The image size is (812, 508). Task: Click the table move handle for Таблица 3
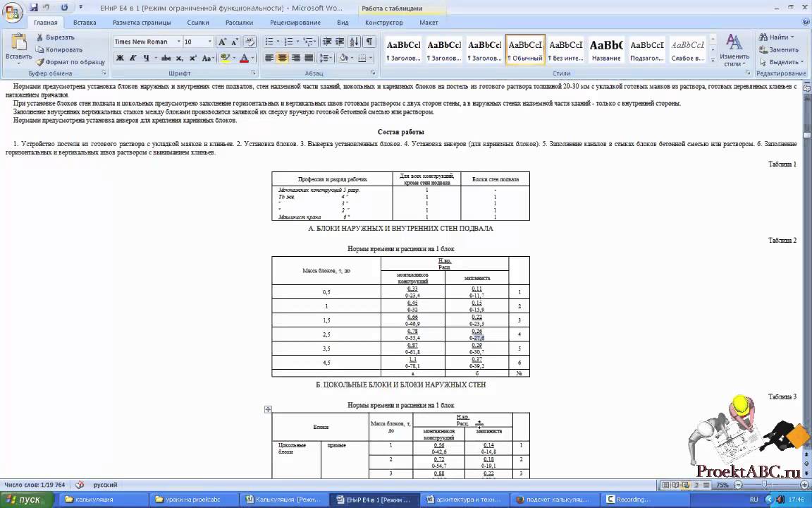click(268, 409)
